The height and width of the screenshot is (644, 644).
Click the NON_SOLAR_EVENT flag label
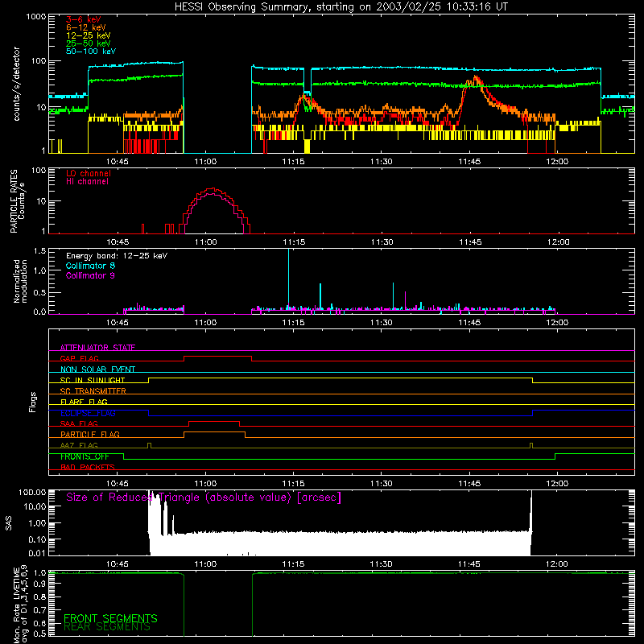point(97,369)
